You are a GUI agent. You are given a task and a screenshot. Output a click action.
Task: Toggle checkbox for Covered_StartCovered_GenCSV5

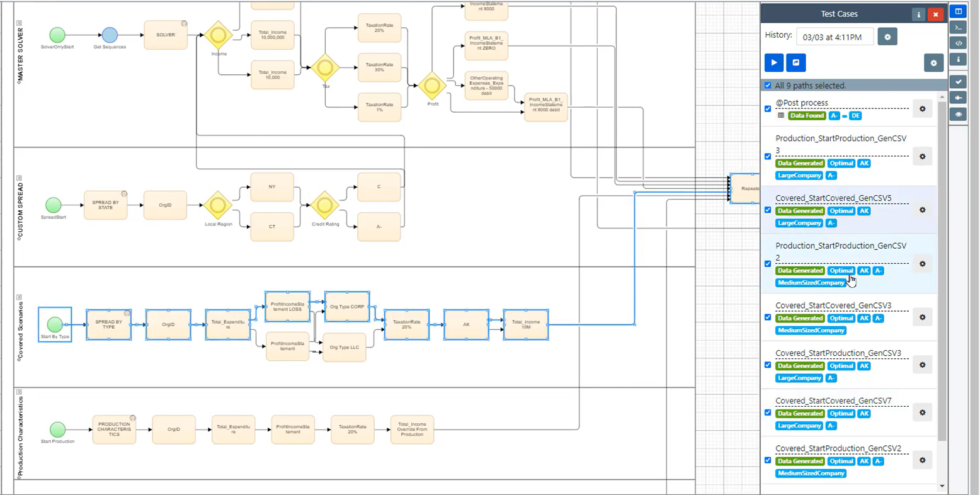pyautogui.click(x=768, y=210)
